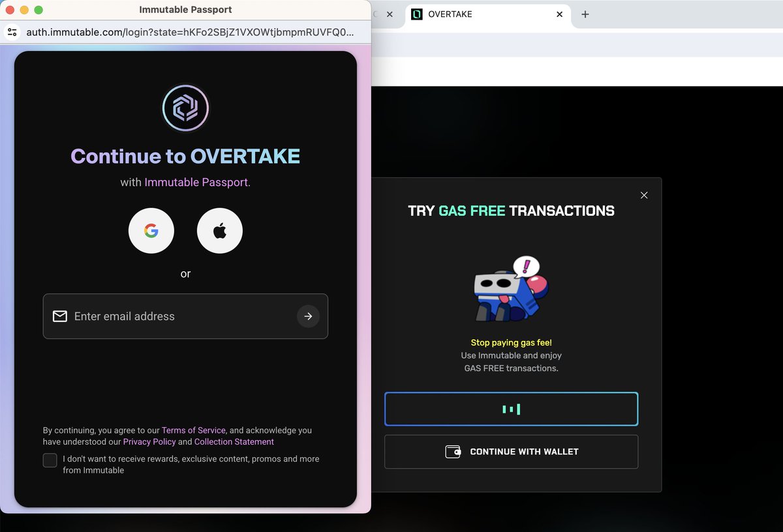Sign in with the Apple icon button
The width and height of the screenshot is (783, 532).
click(x=220, y=231)
